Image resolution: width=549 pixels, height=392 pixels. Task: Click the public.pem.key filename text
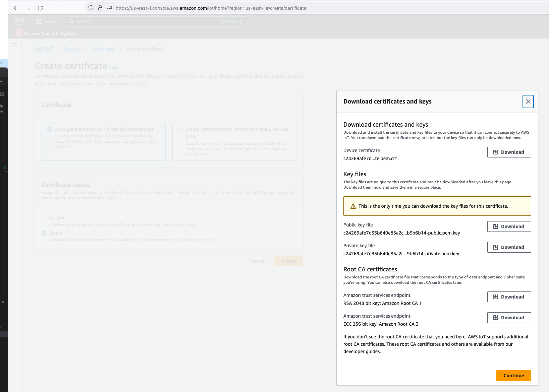pyautogui.click(x=402, y=233)
